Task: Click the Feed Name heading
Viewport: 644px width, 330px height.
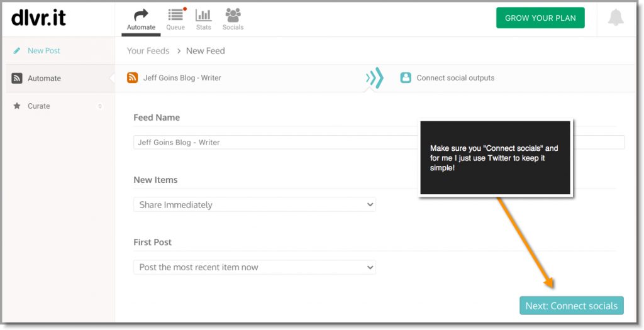Action: point(157,118)
